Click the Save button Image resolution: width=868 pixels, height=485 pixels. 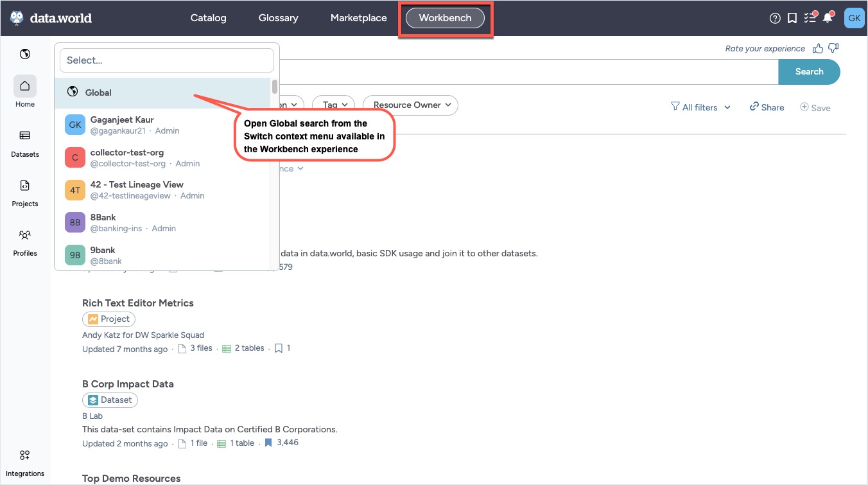[815, 107]
